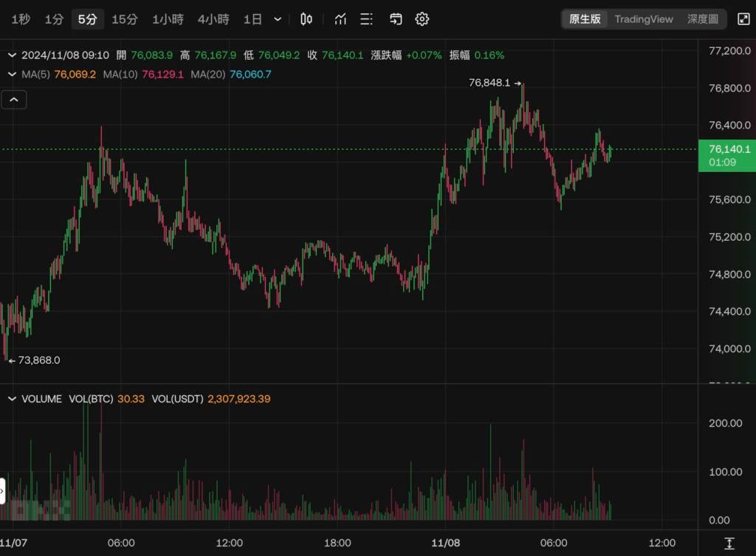
Task: Choose the 4小時 interval
Action: pyautogui.click(x=213, y=19)
